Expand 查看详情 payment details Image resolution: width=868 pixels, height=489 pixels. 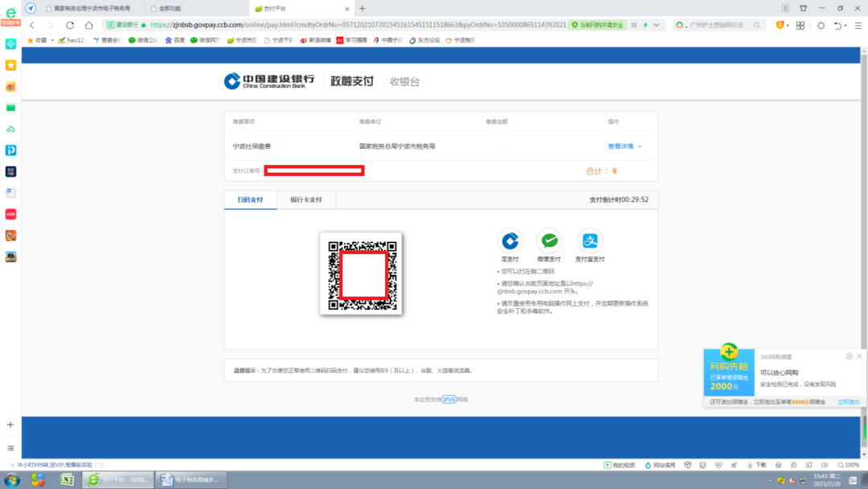[x=625, y=146]
